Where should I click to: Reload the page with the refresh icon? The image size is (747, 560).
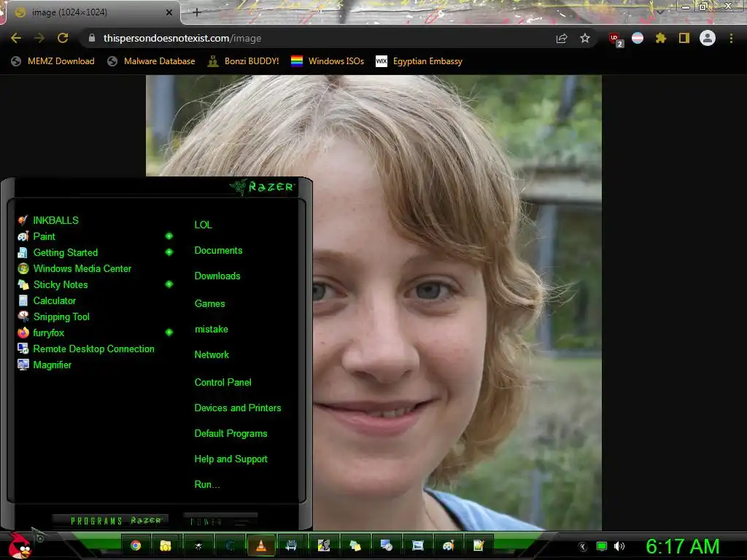(x=63, y=38)
